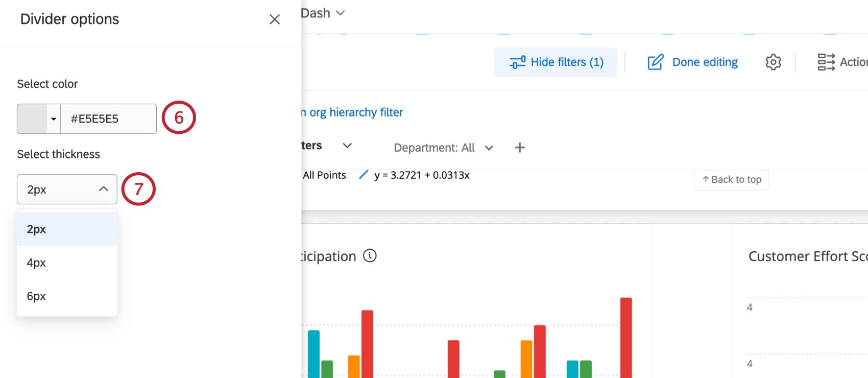Click the Hide filters slider icon

(517, 62)
